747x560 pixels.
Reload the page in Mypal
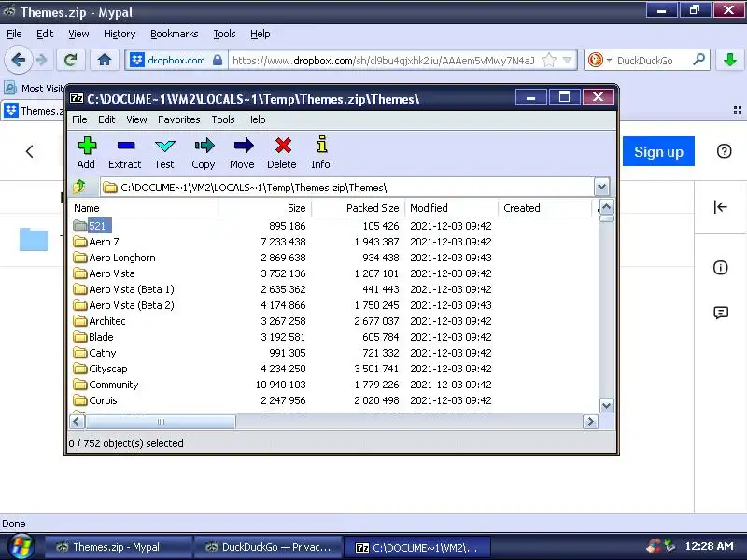[x=71, y=60]
